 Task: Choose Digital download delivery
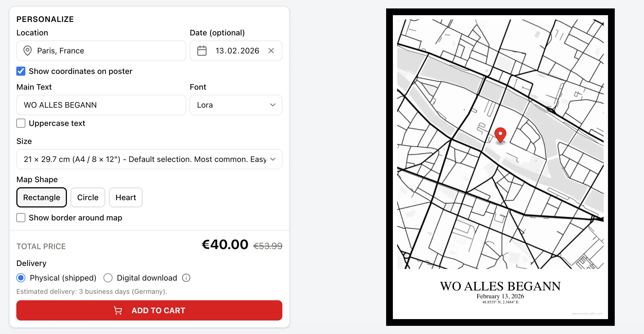[x=108, y=278]
